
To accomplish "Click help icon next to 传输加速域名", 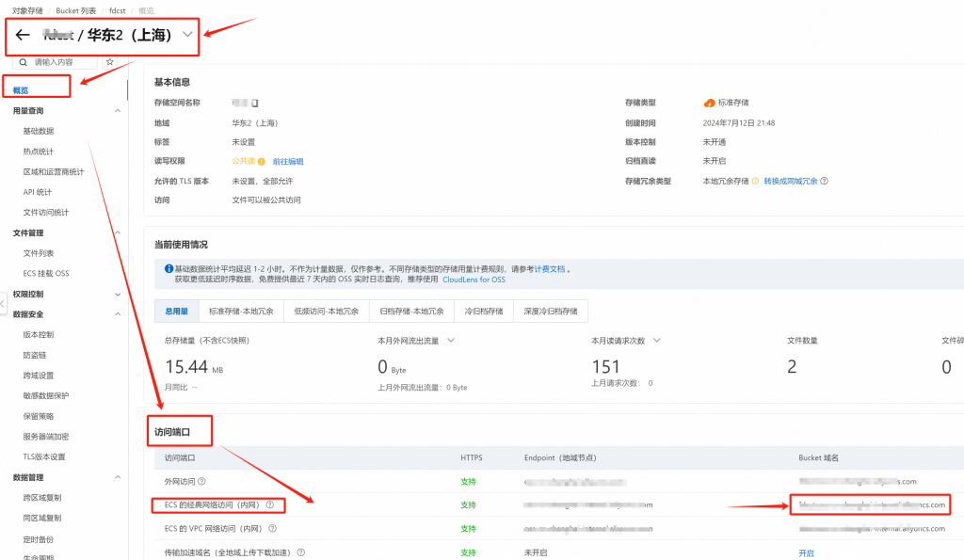I will tap(300, 552).
